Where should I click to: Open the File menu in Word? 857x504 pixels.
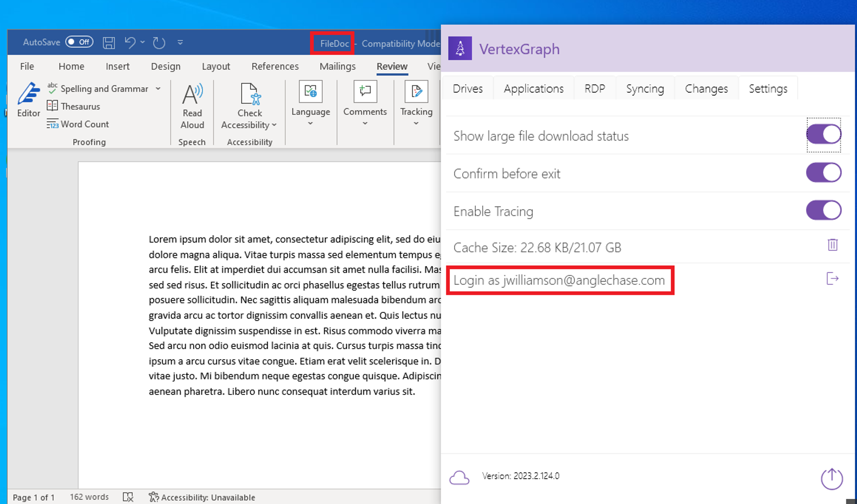(x=27, y=66)
